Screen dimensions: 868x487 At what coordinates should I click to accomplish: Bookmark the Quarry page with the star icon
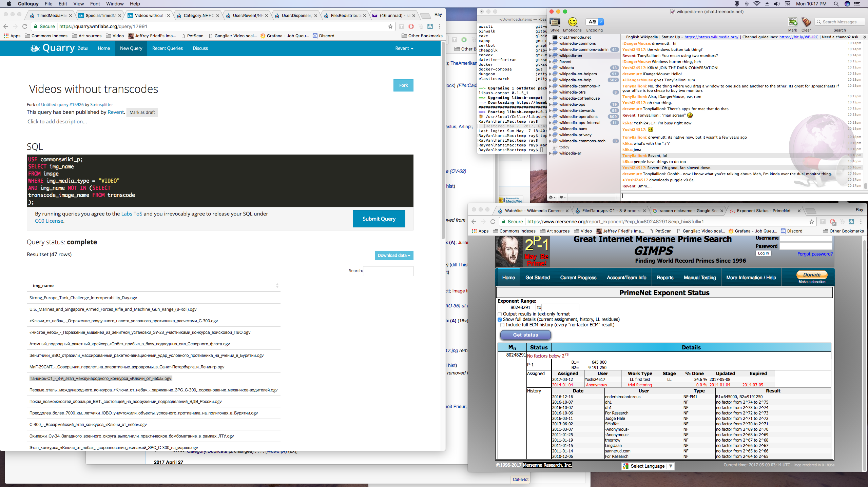tap(390, 26)
